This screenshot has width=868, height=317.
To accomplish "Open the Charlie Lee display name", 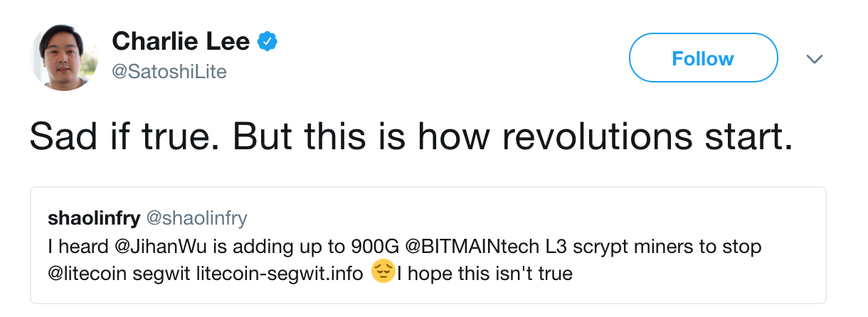I will point(181,43).
